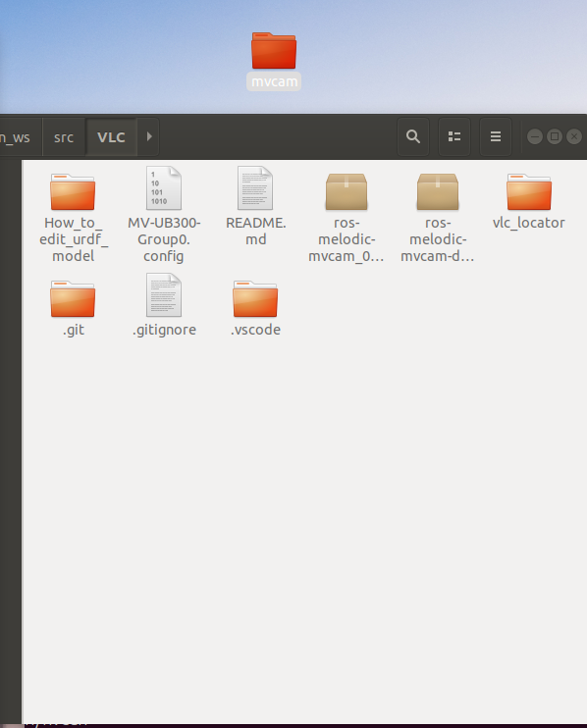587x728 pixels.
Task: Select the ros-melodic-mvcam-d... package icon
Action: (x=438, y=191)
